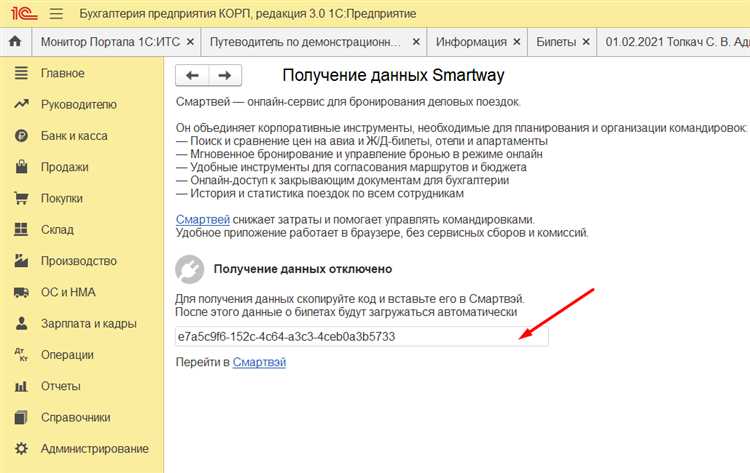Click the Продажи shopping bag icon

(x=21, y=167)
